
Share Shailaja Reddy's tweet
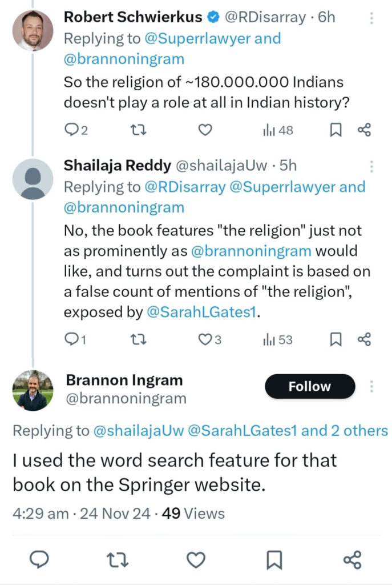click(x=364, y=340)
